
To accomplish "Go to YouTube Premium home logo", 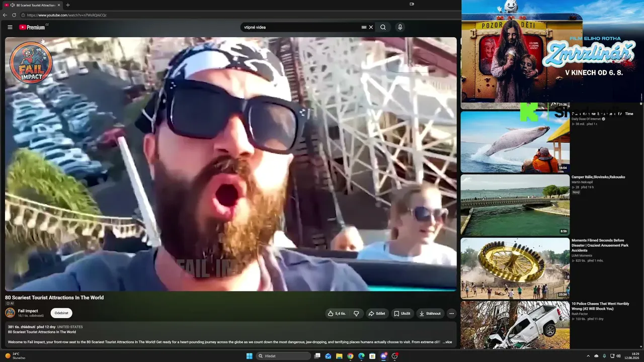I will coord(32,27).
